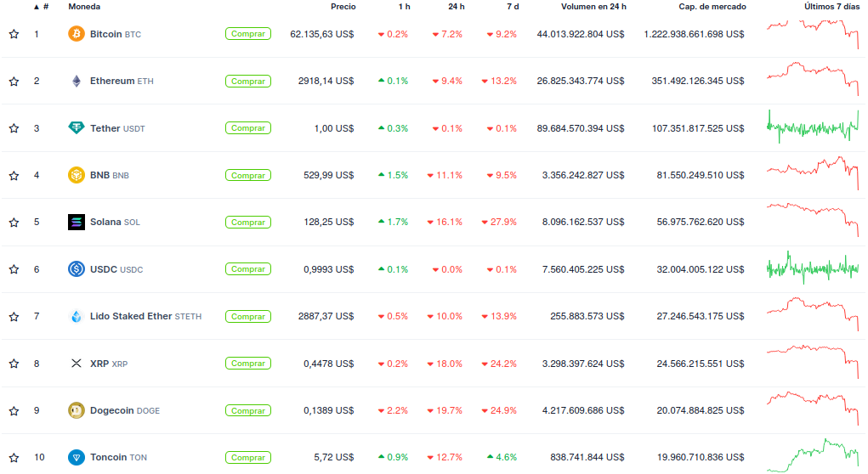Toggle the Dogecoin favorite star
This screenshot has width=868, height=474.
14,410
